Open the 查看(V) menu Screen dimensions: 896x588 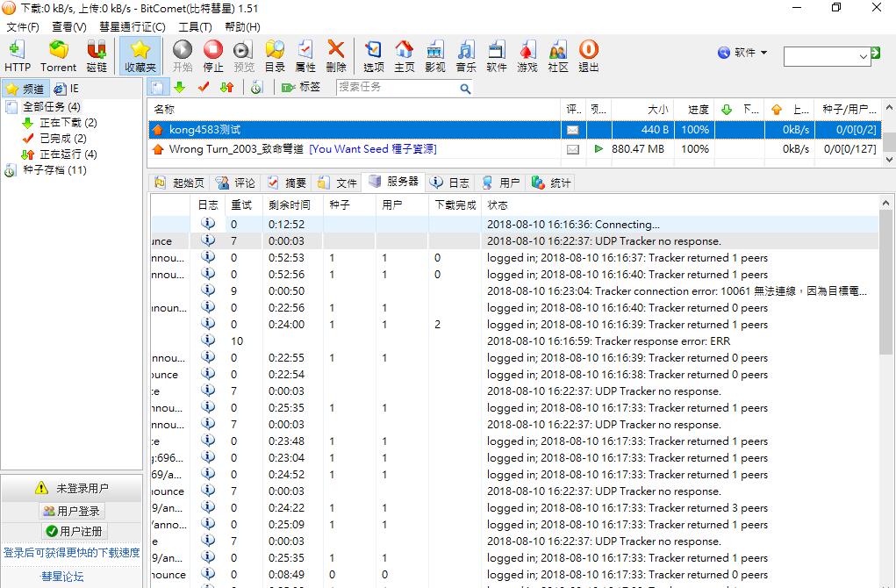[x=69, y=27]
